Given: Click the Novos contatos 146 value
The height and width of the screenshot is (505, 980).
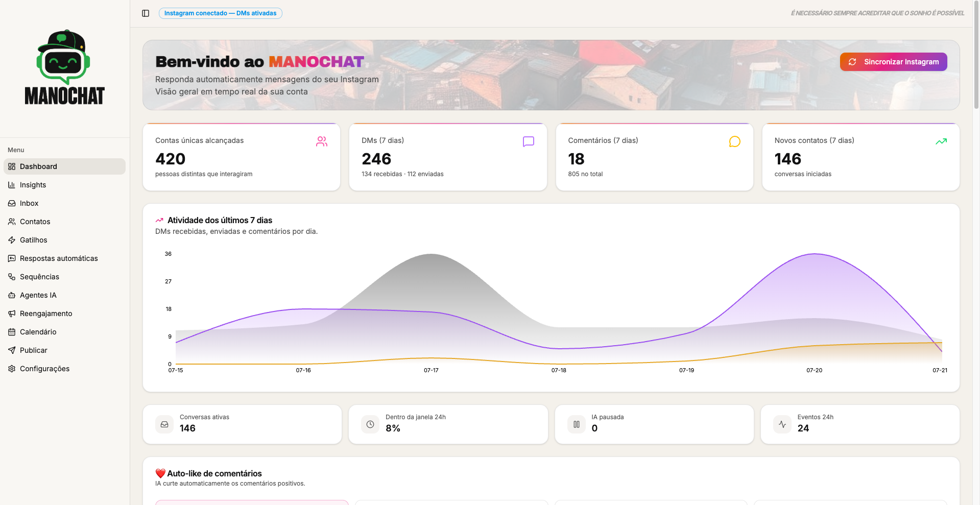Looking at the screenshot, I should point(788,159).
